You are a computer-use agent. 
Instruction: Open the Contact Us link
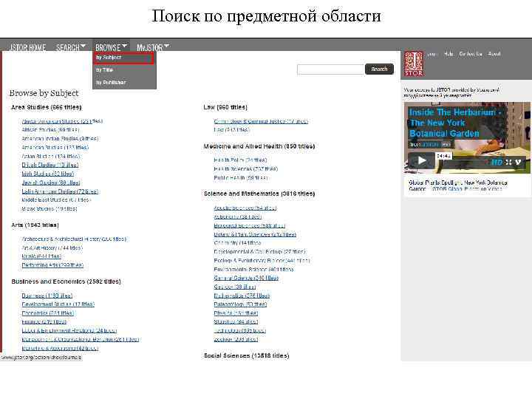(470, 54)
